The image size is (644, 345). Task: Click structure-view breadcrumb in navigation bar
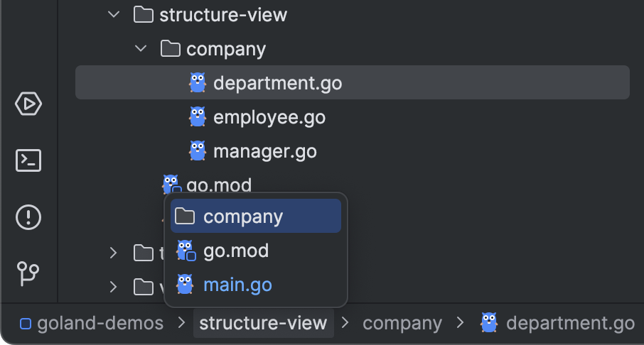(x=263, y=324)
